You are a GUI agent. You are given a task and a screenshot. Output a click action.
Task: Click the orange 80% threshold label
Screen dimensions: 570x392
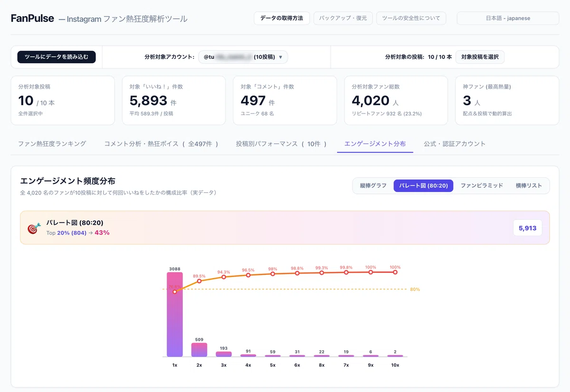[x=415, y=289]
